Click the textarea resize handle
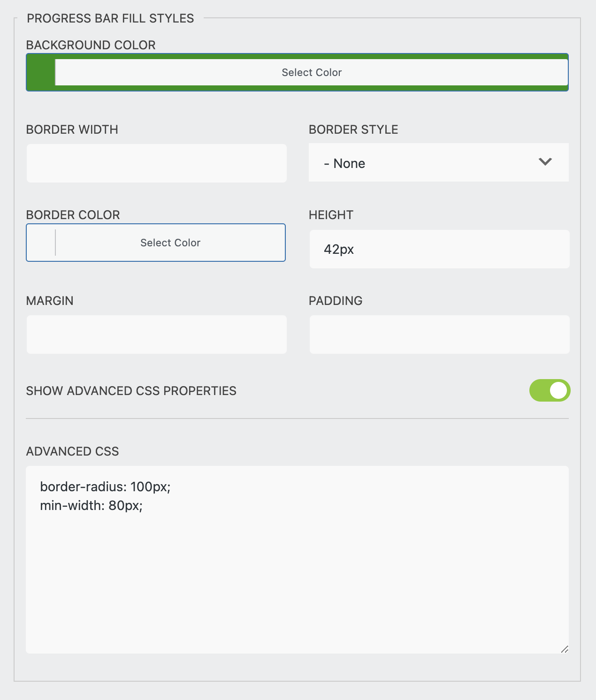Screen dimensions: 596x700 point(565,650)
